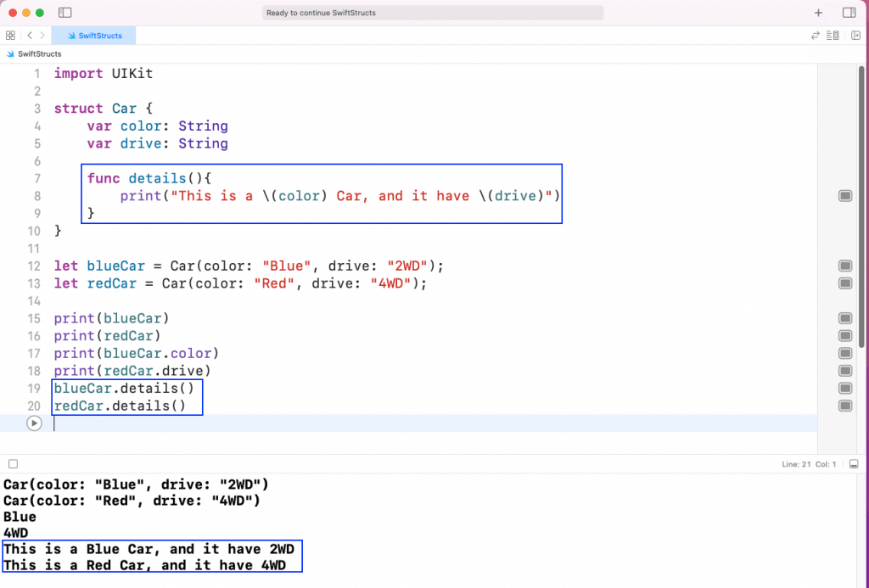Show inline result for line 8 print statement
The width and height of the screenshot is (869, 588).
845,195
